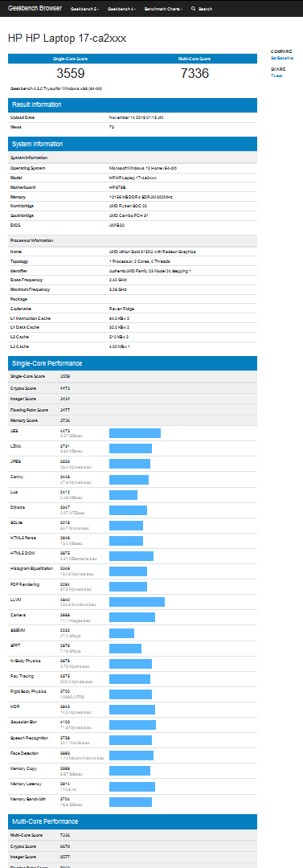
Task: Click the System Information section header
Action: click(x=133, y=144)
